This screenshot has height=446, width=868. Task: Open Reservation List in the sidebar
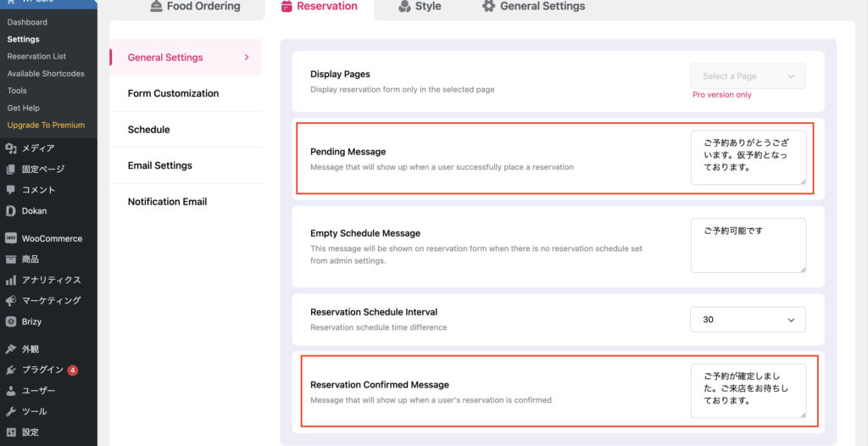coord(36,56)
